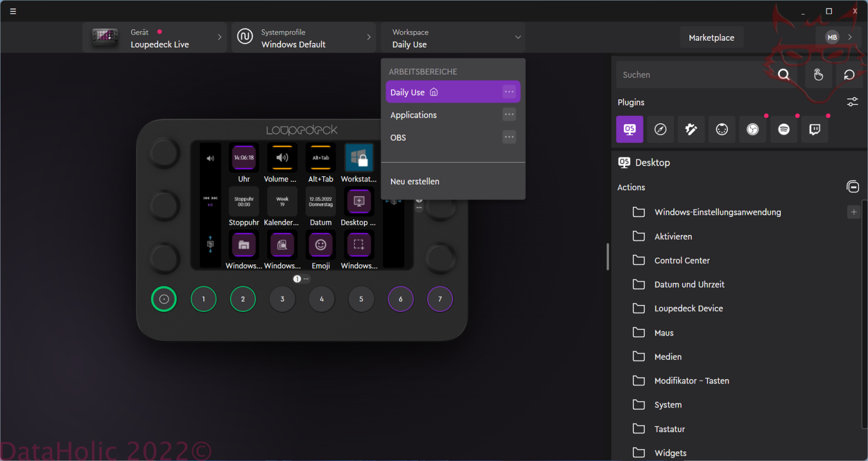Click the Windows screen snip tile
Screen dimensions: 868x461
pyautogui.click(x=359, y=245)
